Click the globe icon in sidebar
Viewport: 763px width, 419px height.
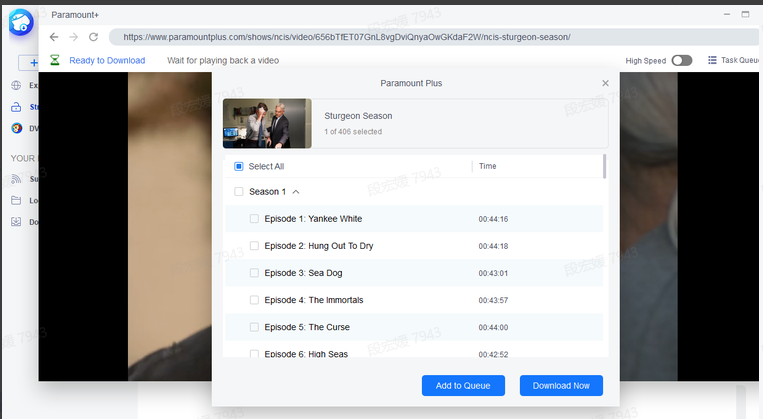point(16,85)
